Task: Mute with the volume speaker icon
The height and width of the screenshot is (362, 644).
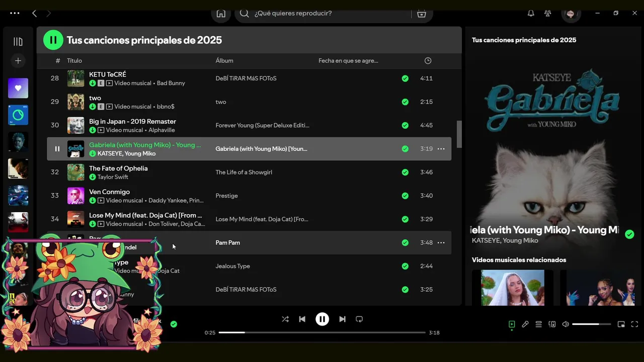Action: [566, 324]
